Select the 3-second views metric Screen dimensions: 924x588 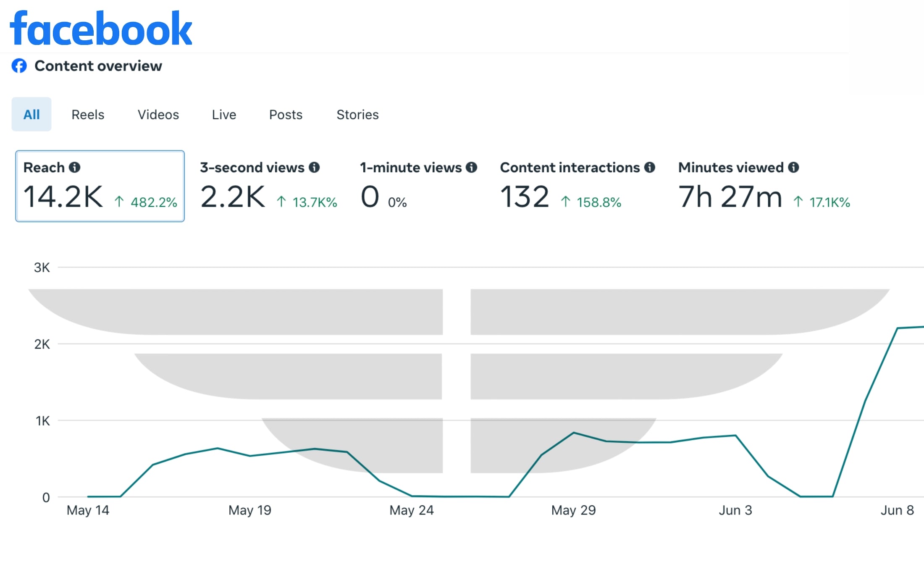269,186
